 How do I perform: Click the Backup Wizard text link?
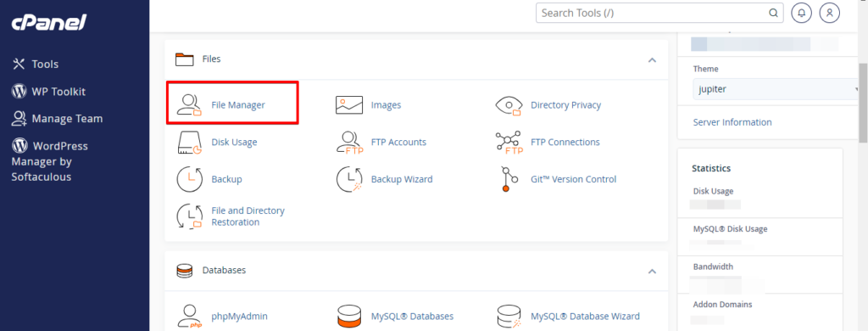coord(402,179)
